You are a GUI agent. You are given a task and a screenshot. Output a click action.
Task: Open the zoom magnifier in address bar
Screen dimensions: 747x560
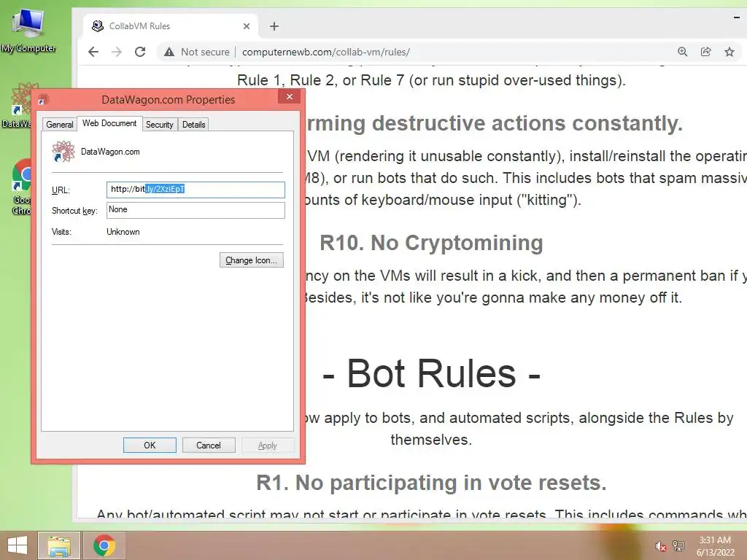pos(682,52)
